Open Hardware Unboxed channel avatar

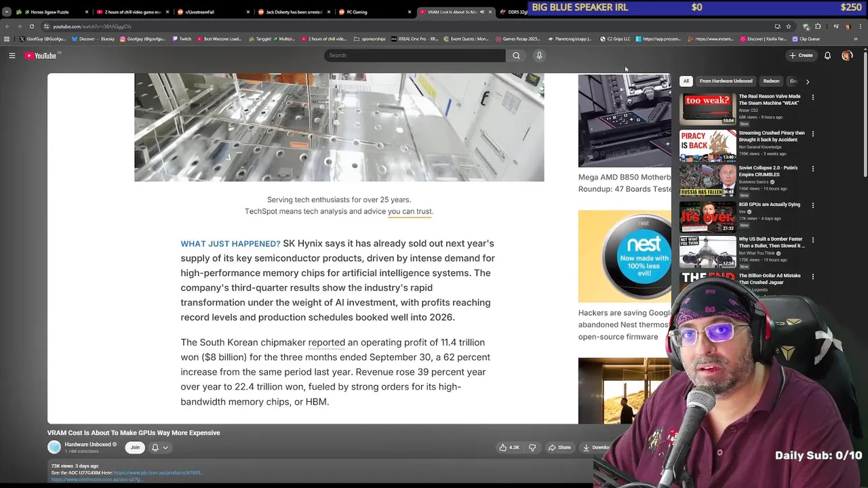coord(54,447)
